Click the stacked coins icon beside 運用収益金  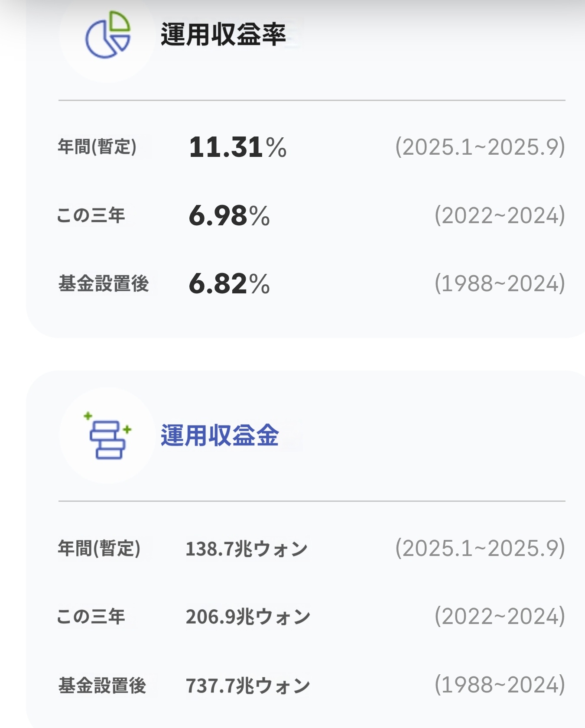coord(108,435)
